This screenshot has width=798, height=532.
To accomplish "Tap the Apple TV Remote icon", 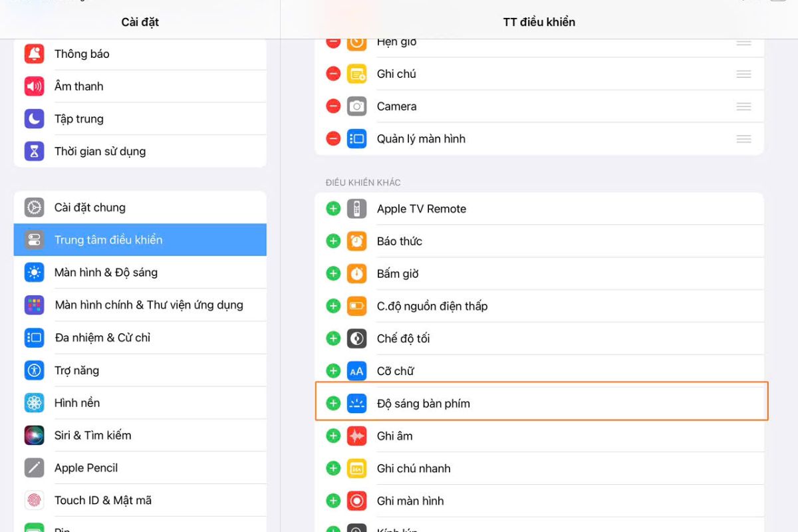I will tap(356, 209).
